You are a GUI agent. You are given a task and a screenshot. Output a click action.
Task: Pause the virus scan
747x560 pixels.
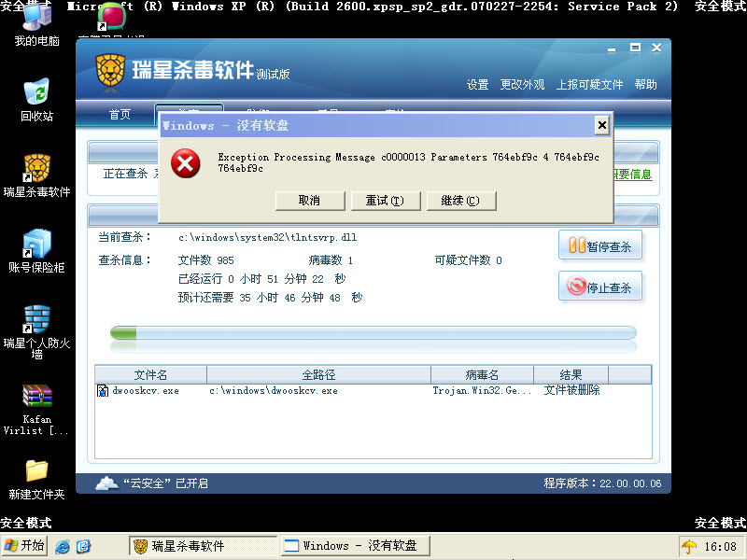(600, 245)
